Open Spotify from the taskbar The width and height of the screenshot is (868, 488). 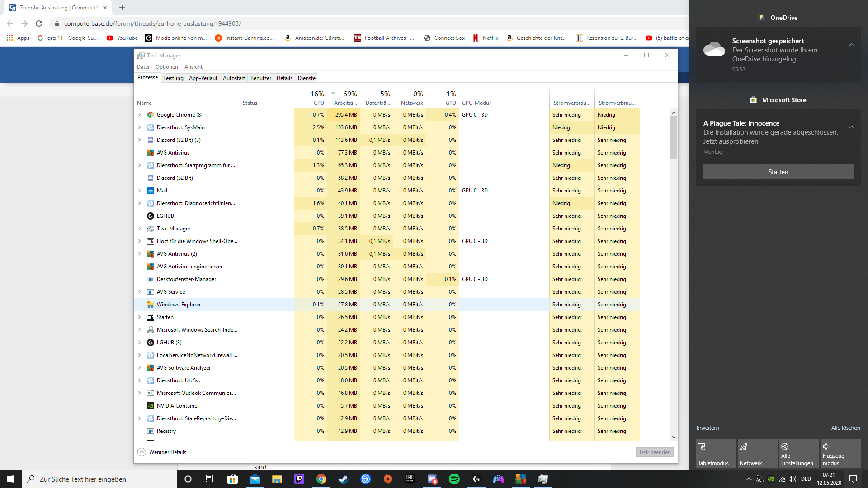[x=454, y=479]
